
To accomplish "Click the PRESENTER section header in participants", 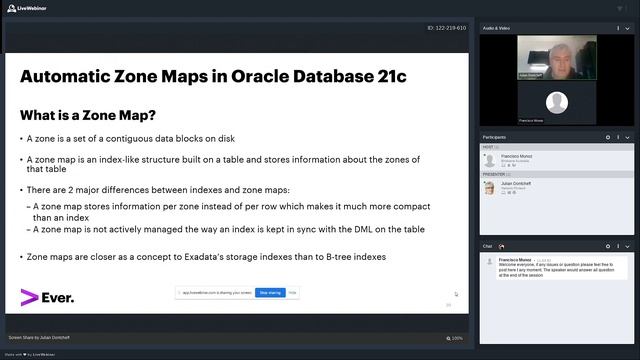I will point(557,174).
